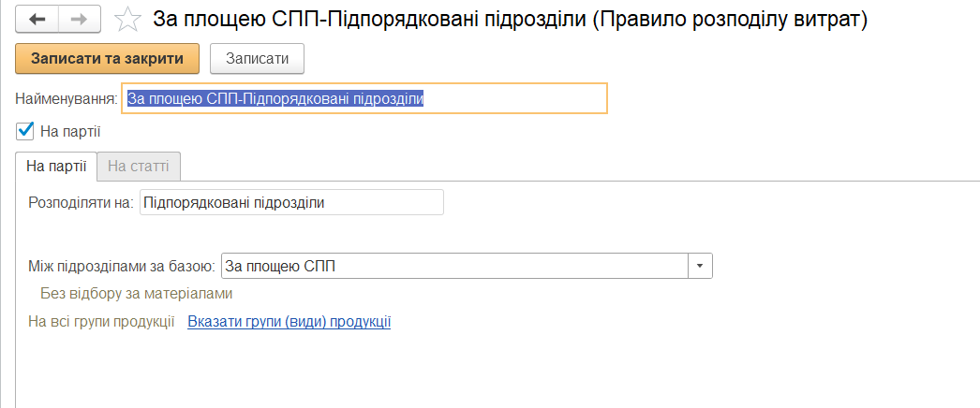Click the 'Найменування:' field label

click(66, 98)
